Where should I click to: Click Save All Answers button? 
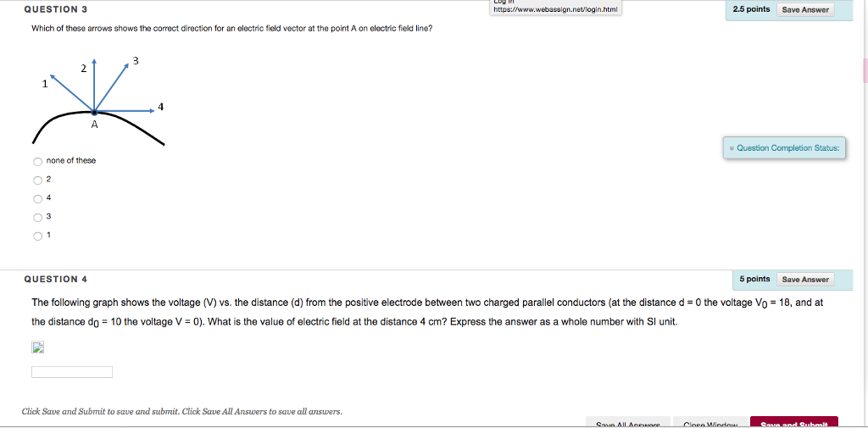[x=628, y=423]
